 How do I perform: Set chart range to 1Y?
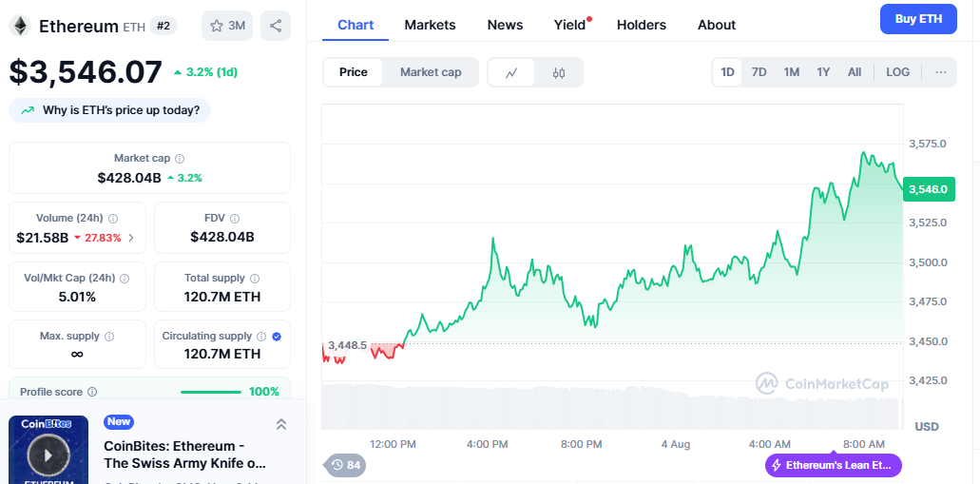pos(823,72)
